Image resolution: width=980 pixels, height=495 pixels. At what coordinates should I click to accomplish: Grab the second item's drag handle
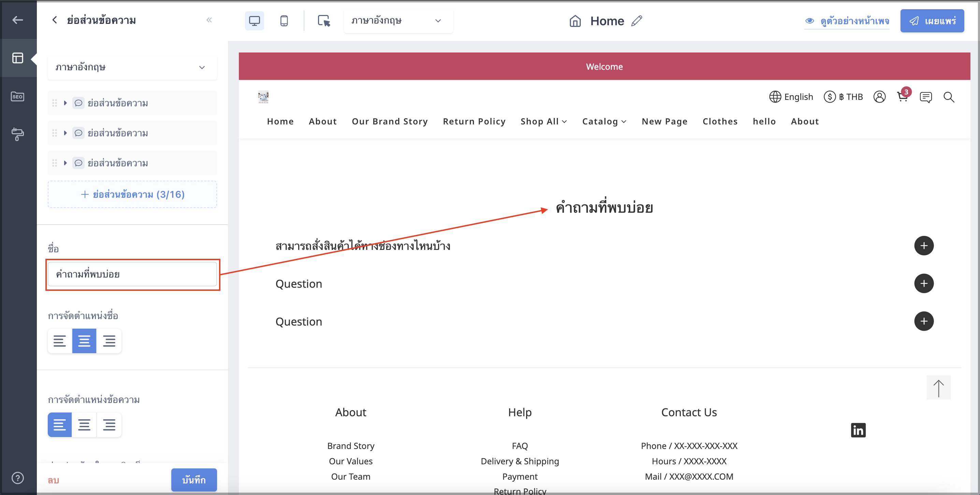click(x=54, y=133)
